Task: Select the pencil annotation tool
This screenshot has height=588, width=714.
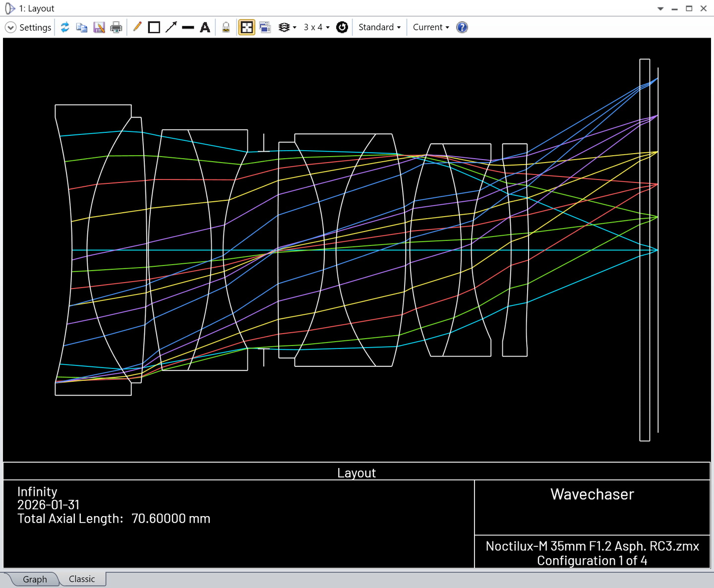Action: click(137, 27)
